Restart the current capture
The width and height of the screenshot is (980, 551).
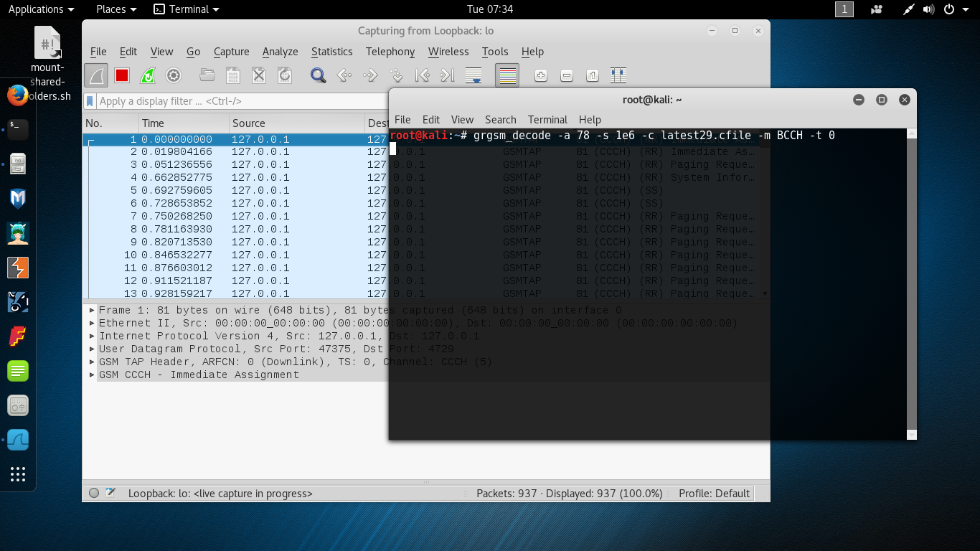pos(148,75)
